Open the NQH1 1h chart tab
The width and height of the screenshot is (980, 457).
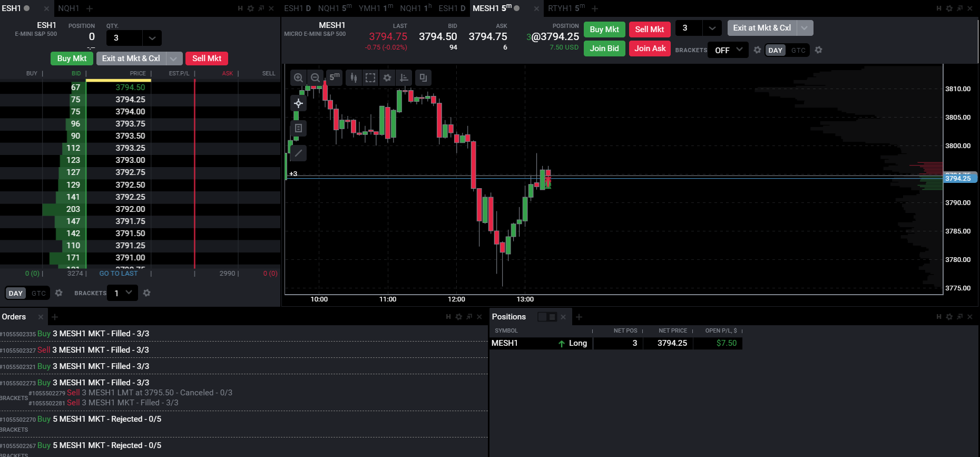(x=416, y=8)
